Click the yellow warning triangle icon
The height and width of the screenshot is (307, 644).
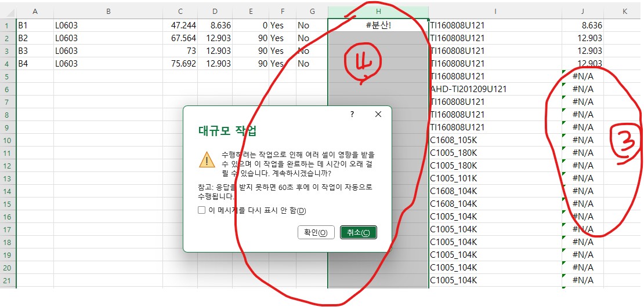point(207,159)
